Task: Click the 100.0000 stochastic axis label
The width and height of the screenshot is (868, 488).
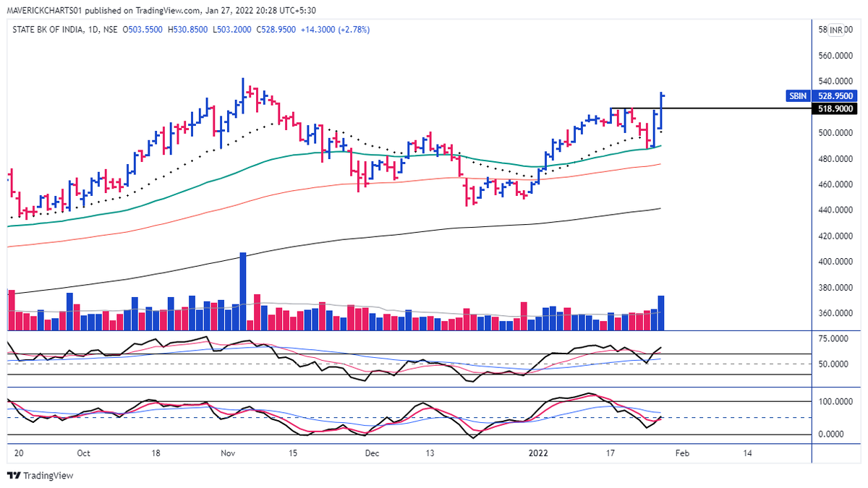Action: pyautogui.click(x=835, y=401)
